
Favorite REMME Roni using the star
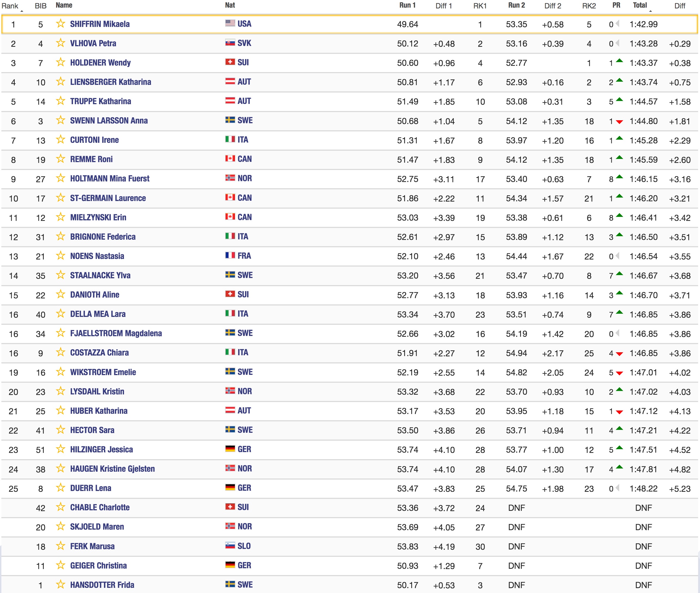tap(60, 159)
